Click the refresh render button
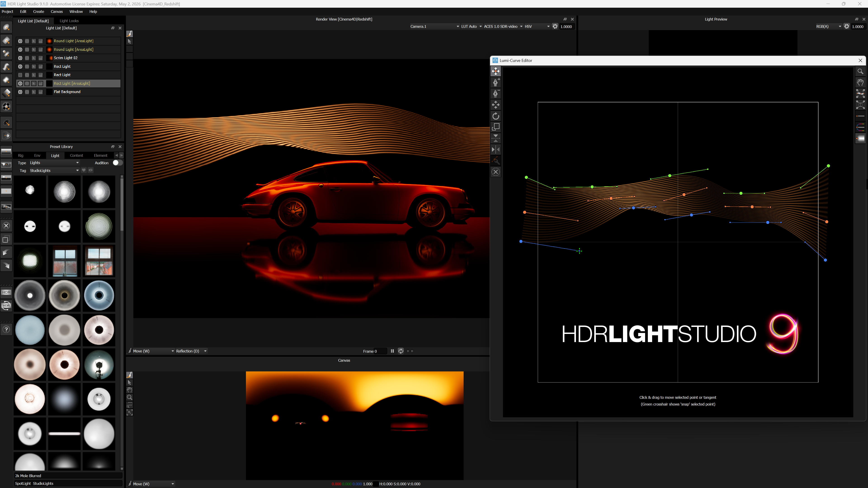 (x=401, y=351)
